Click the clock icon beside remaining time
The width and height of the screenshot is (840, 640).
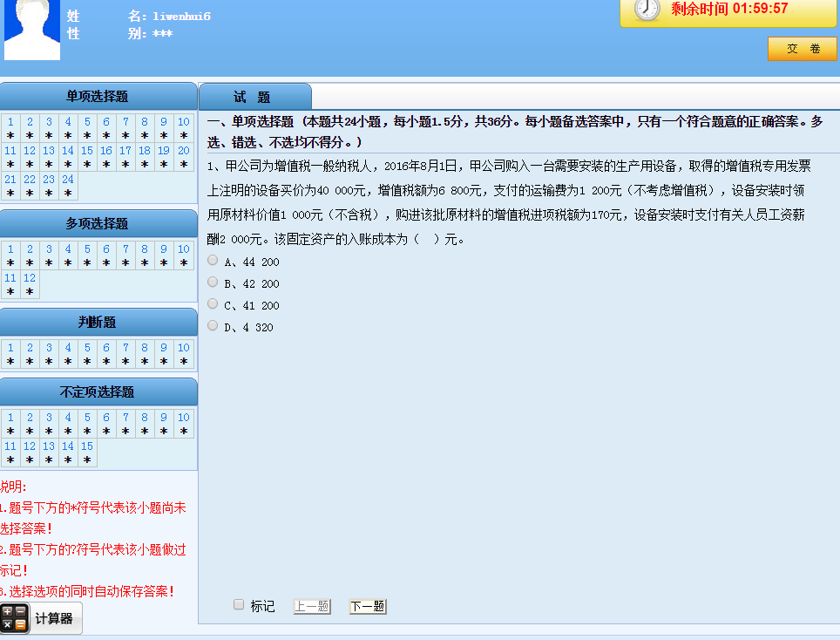coord(647,9)
